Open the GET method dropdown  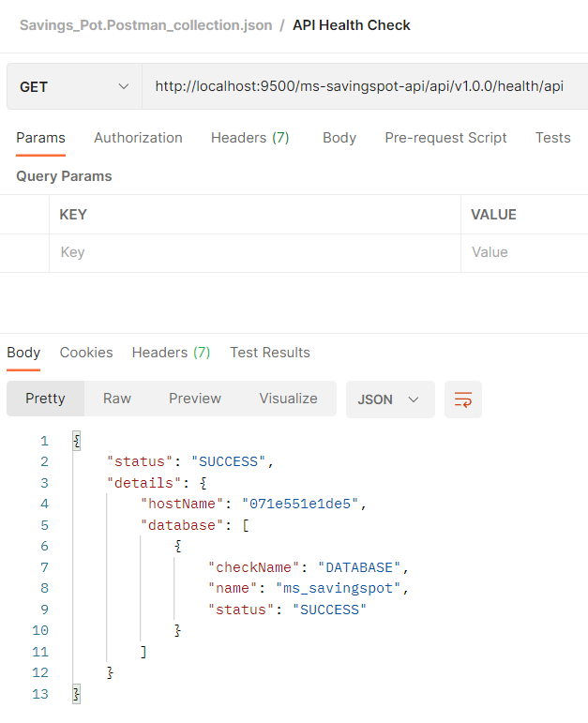click(74, 86)
